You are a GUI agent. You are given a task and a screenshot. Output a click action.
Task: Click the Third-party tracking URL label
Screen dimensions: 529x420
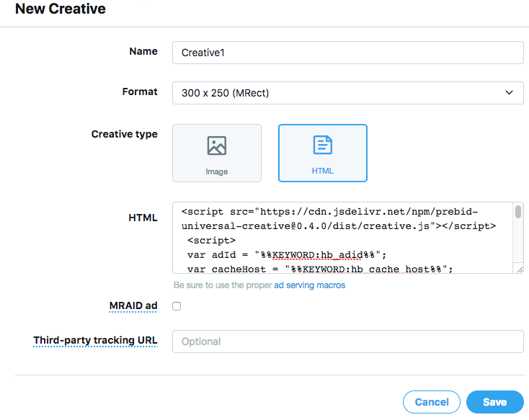coord(95,340)
